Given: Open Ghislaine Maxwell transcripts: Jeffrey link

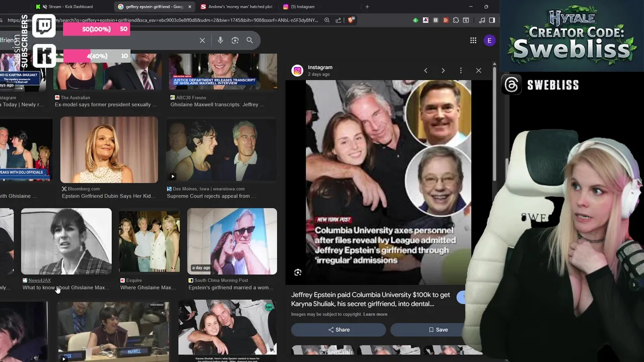Looking at the screenshot, I should [217, 105].
